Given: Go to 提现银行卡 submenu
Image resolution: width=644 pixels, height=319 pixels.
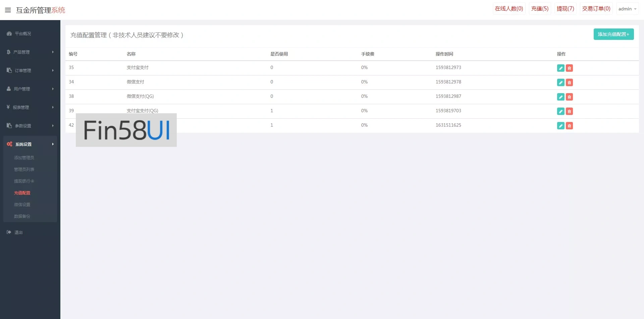Looking at the screenshot, I should pyautogui.click(x=24, y=181).
